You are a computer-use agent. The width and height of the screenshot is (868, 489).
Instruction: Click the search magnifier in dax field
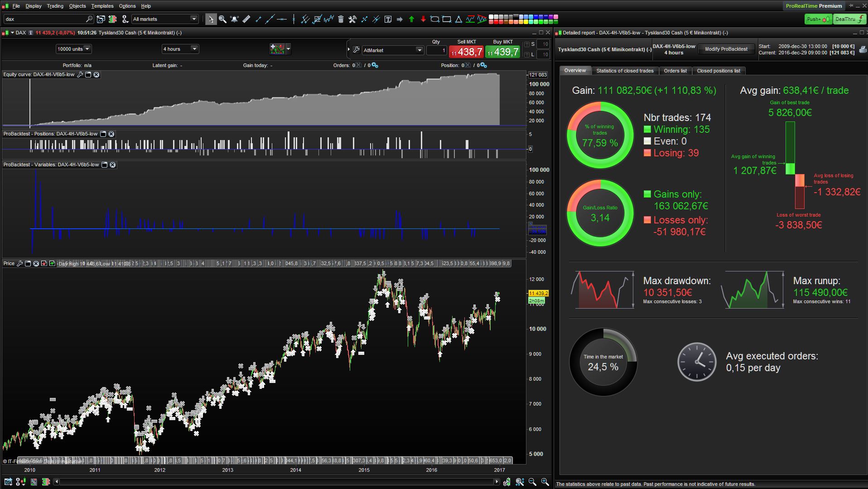pos(89,19)
